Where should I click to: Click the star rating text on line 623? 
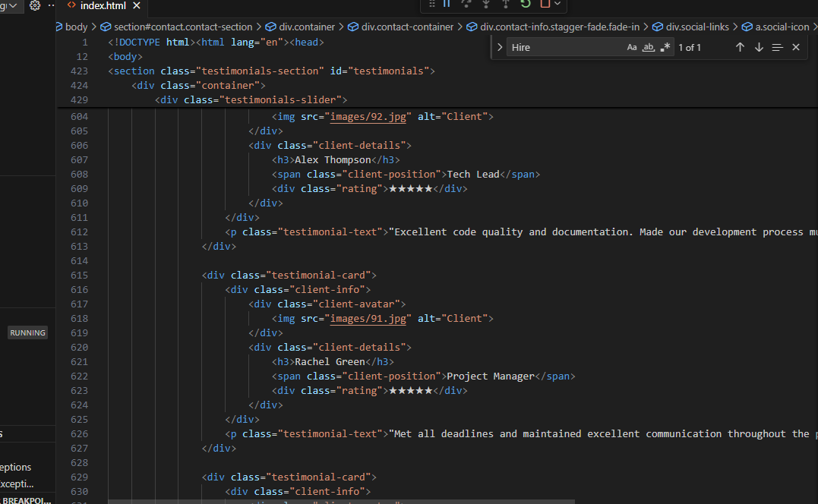click(411, 390)
